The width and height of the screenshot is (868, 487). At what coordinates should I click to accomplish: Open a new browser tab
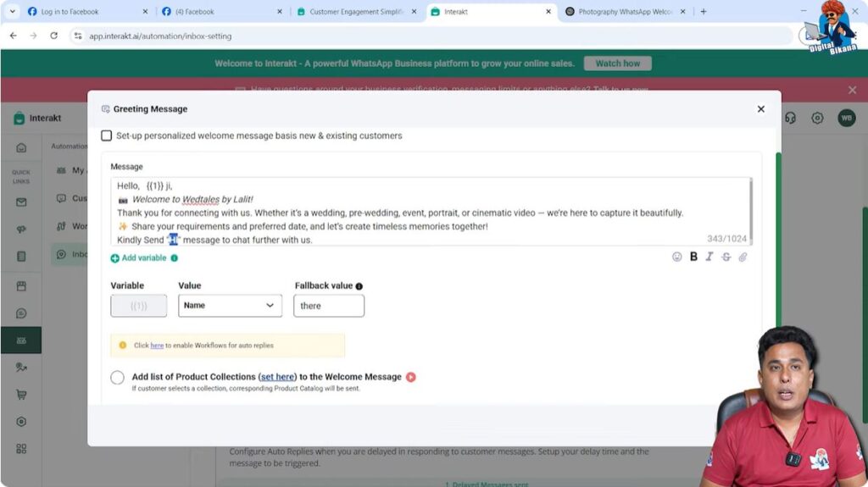pyautogui.click(x=703, y=11)
